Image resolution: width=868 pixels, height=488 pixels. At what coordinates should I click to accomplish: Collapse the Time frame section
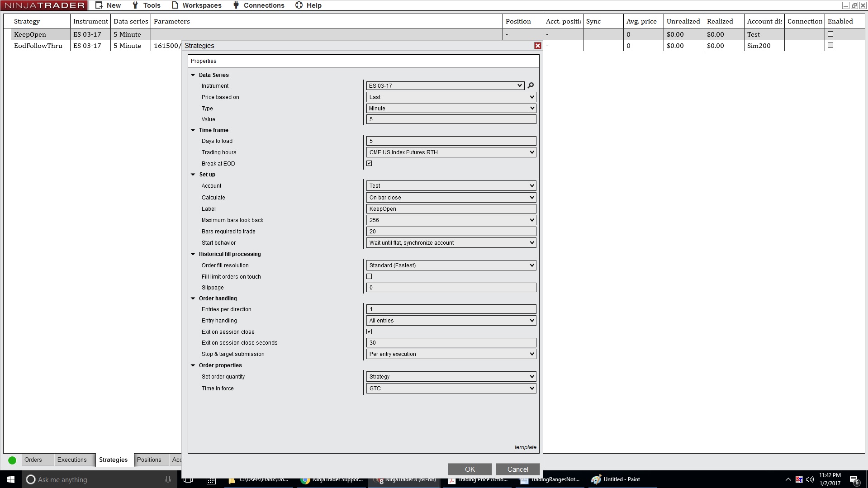pyautogui.click(x=193, y=130)
